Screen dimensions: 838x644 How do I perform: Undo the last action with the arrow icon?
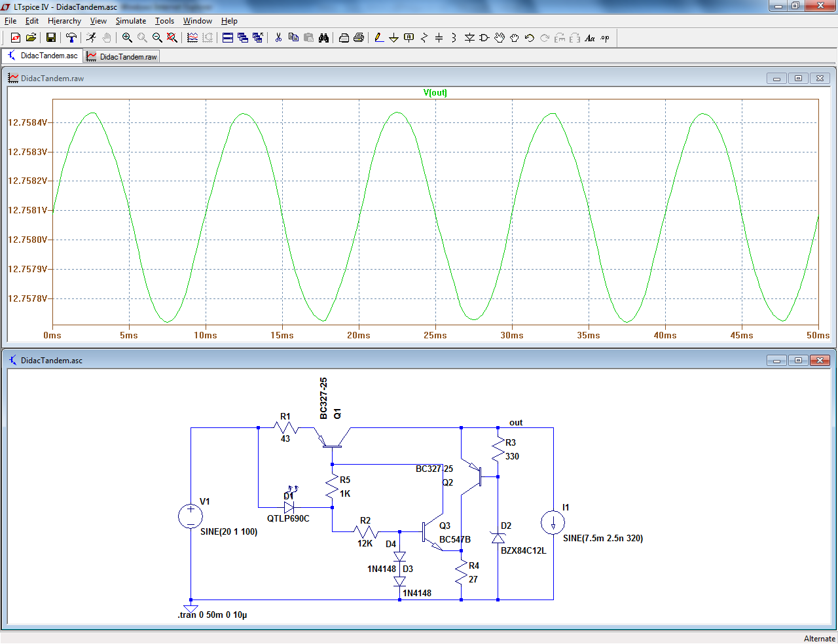tap(530, 38)
